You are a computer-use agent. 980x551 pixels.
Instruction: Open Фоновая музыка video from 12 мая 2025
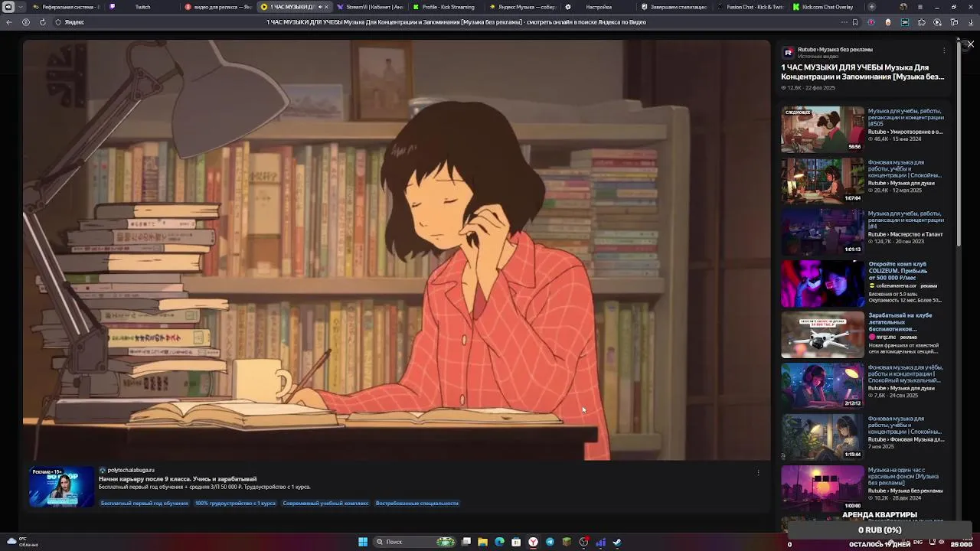tap(906, 168)
